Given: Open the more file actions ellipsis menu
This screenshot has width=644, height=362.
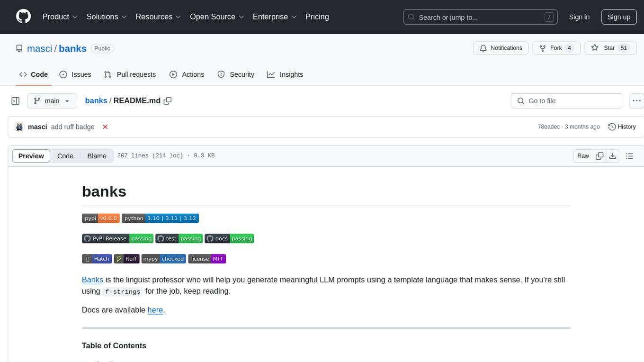Looking at the screenshot, I should point(636,101).
